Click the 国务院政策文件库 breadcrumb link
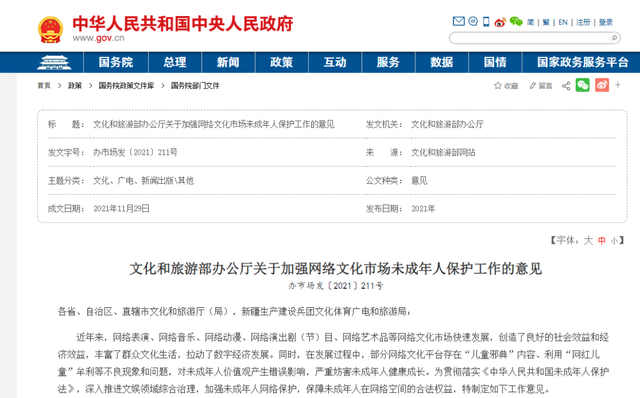The height and width of the screenshot is (398, 640). [x=127, y=86]
